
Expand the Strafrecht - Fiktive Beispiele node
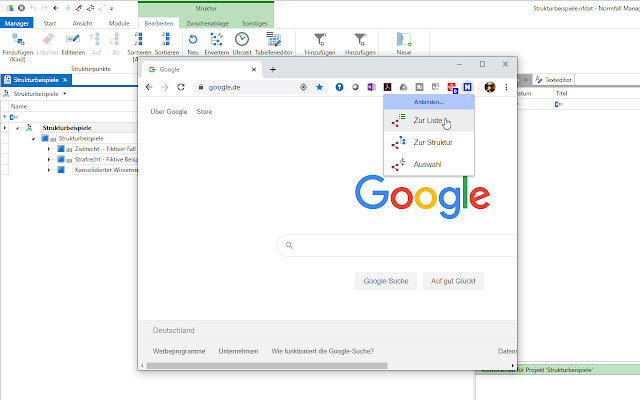pos(49,160)
